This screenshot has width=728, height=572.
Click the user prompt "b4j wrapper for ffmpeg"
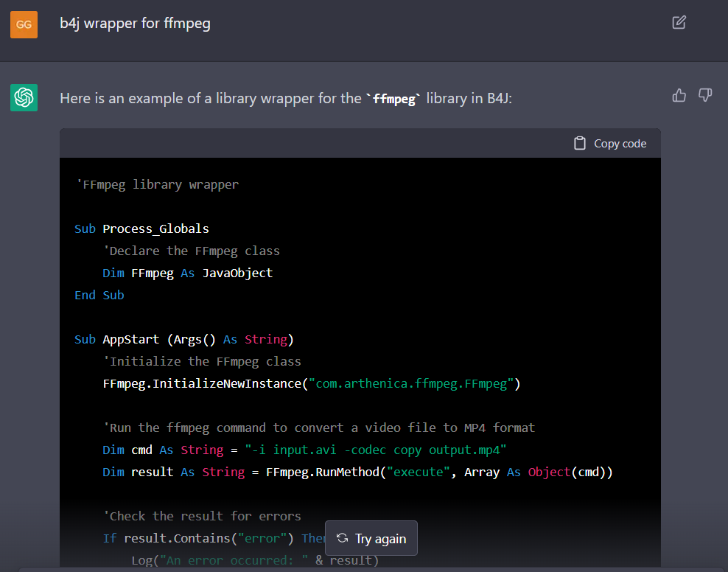[135, 24]
